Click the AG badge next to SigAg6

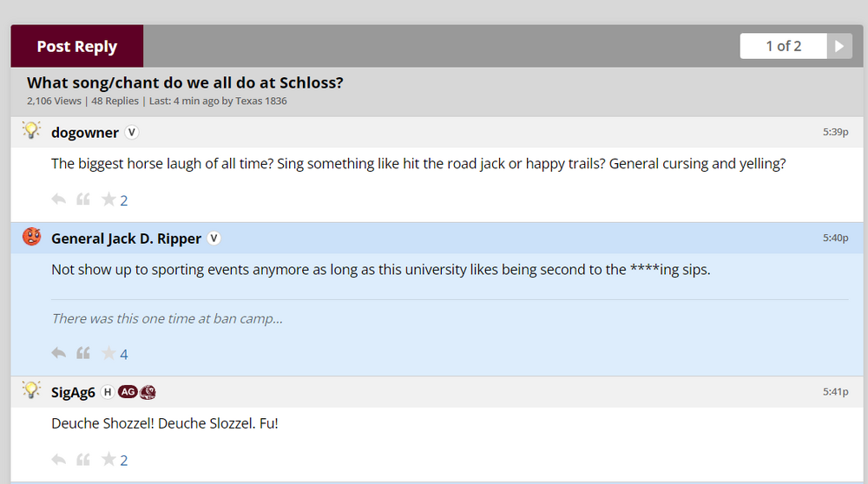pyautogui.click(x=127, y=392)
